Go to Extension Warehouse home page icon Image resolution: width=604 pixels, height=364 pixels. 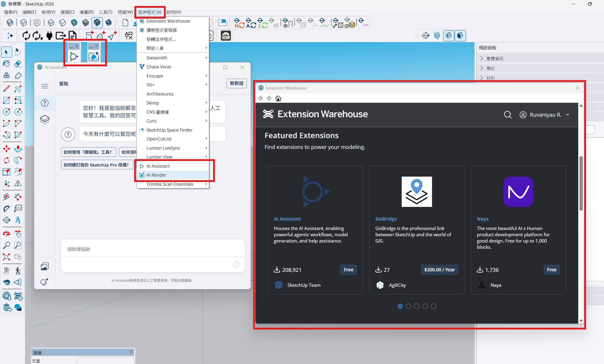pyautogui.click(x=278, y=99)
